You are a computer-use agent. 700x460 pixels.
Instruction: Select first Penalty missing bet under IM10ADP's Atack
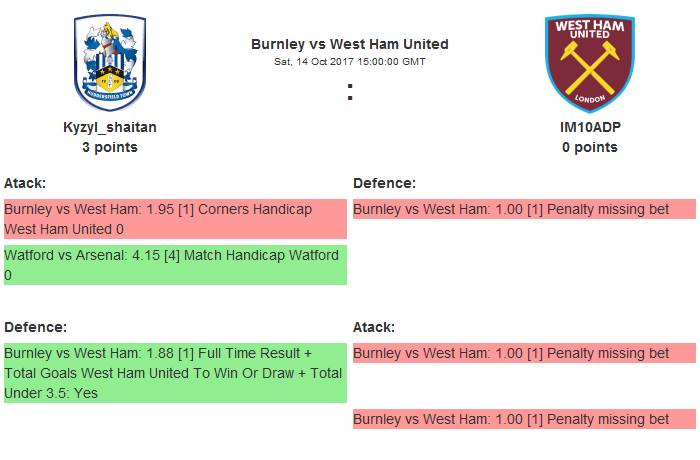[x=511, y=353]
